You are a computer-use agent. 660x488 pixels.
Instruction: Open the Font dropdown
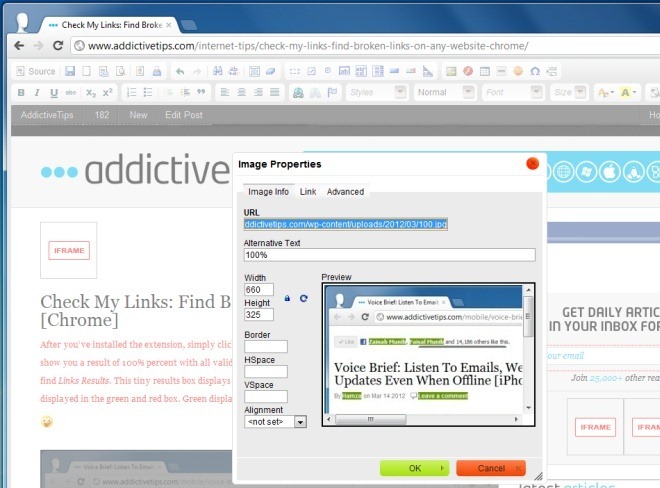[x=513, y=92]
